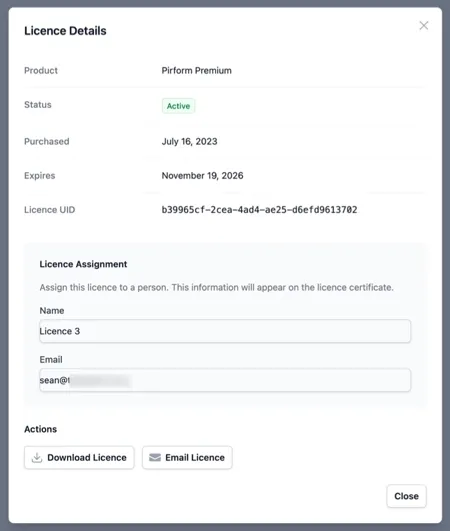
Task: Click the Licence Assignment heading
Action: (x=83, y=264)
